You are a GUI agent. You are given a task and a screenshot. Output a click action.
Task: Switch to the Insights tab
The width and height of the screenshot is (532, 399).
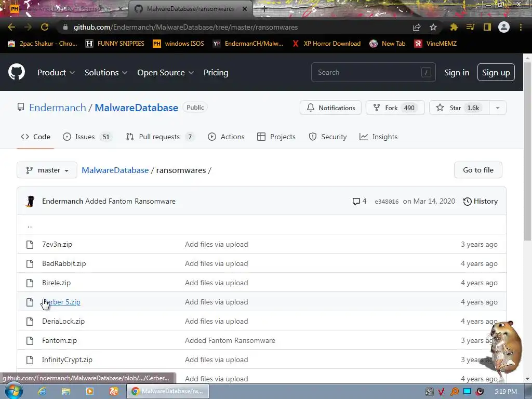[x=378, y=137]
